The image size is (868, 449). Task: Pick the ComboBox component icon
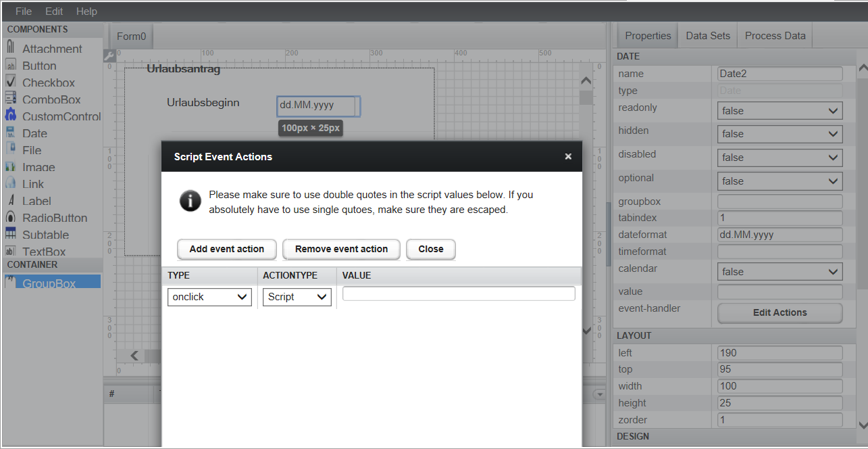click(x=11, y=99)
